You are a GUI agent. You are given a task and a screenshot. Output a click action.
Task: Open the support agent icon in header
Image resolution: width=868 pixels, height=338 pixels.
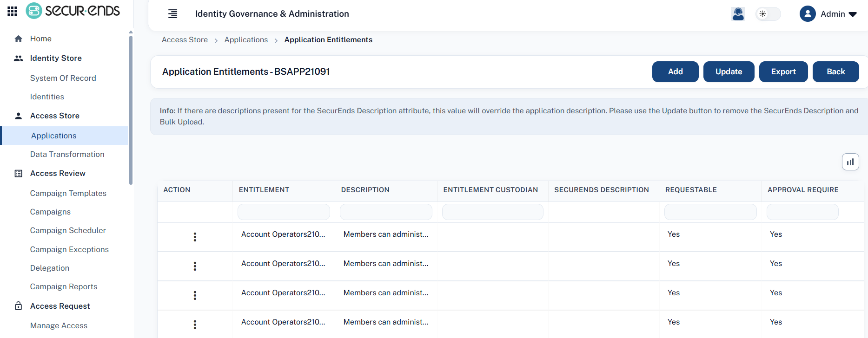(x=738, y=14)
